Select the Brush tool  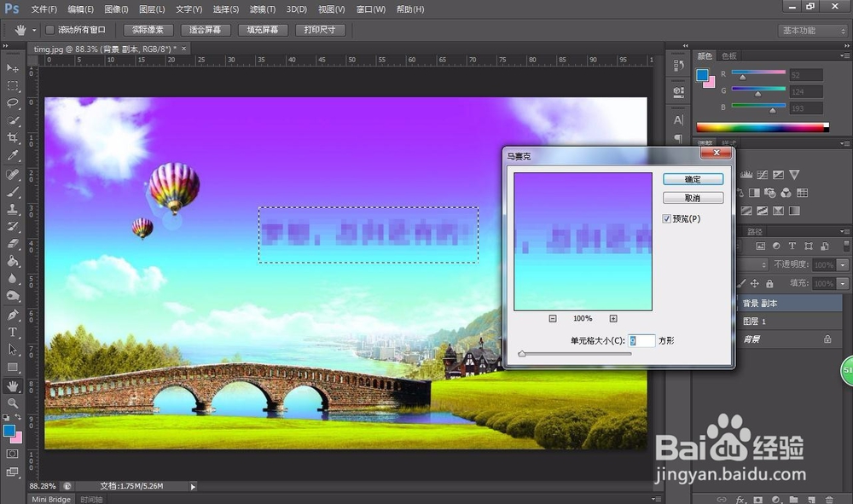(13, 191)
